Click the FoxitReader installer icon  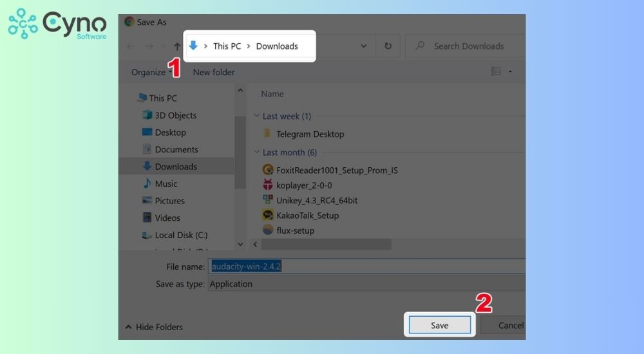tap(268, 170)
